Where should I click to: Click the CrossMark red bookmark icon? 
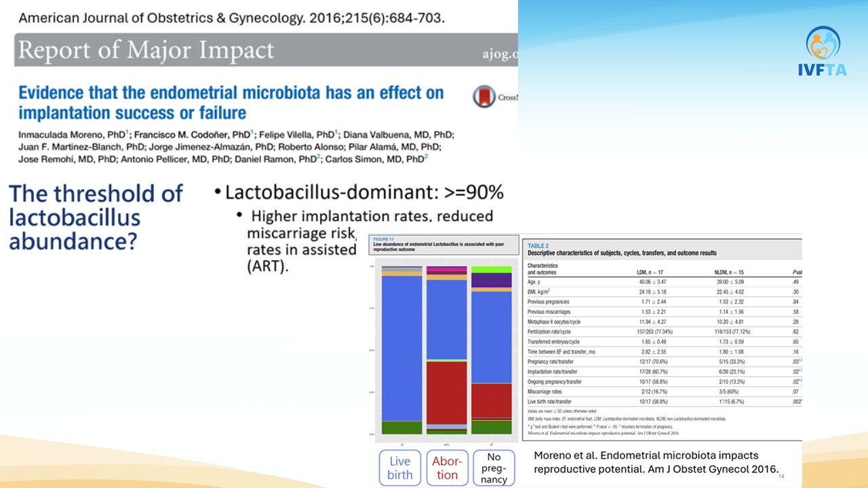tap(484, 97)
